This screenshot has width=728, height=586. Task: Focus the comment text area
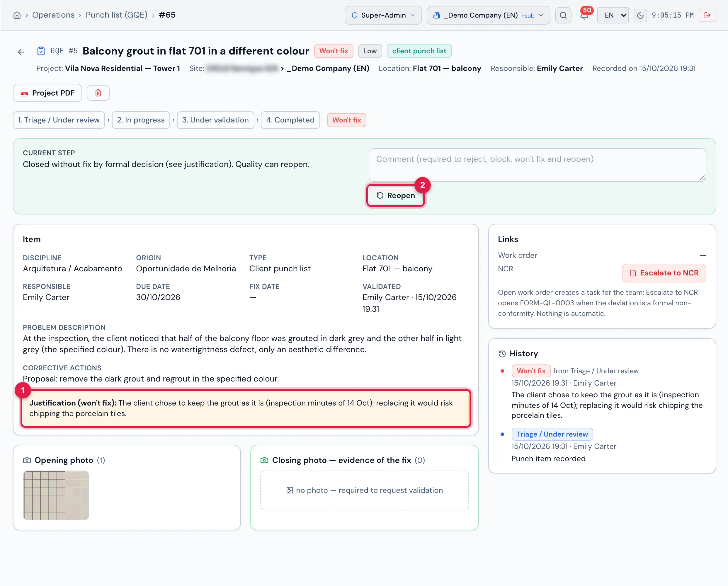537,165
